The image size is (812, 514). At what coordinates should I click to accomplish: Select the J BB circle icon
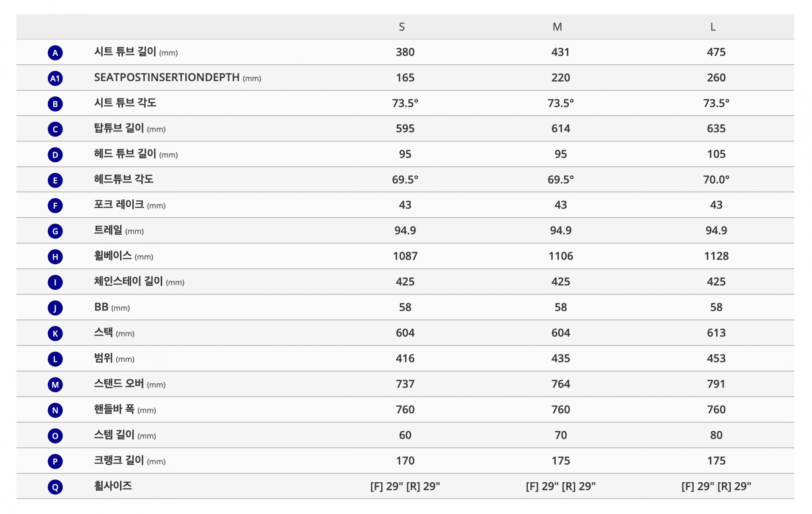(x=55, y=308)
